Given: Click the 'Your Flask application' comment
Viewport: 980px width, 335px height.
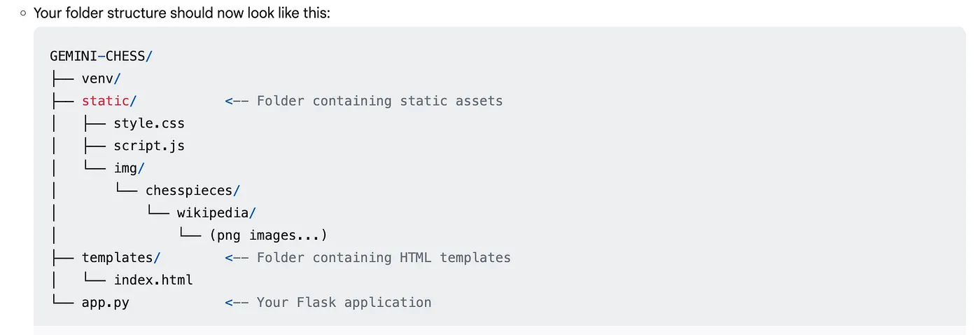Looking at the screenshot, I should pyautogui.click(x=344, y=303).
